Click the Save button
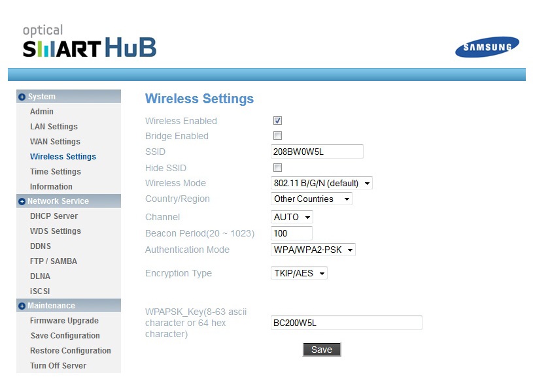 point(322,350)
